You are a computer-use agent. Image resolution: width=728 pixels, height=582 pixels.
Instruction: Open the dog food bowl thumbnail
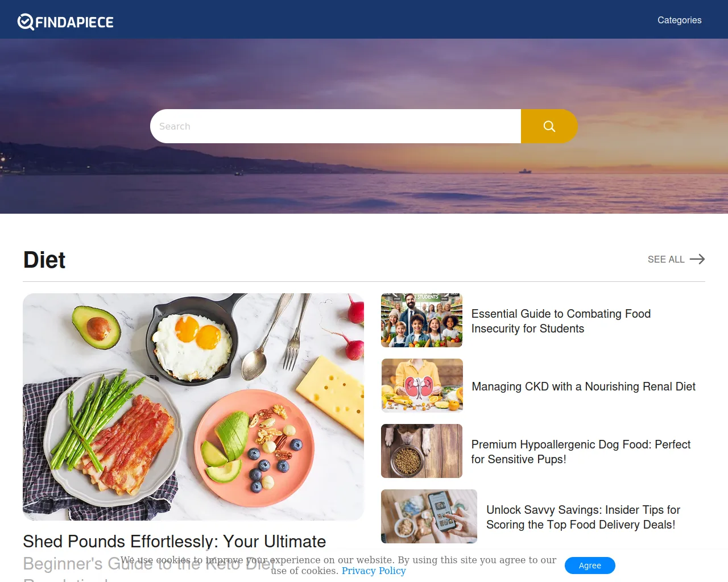pos(421,451)
